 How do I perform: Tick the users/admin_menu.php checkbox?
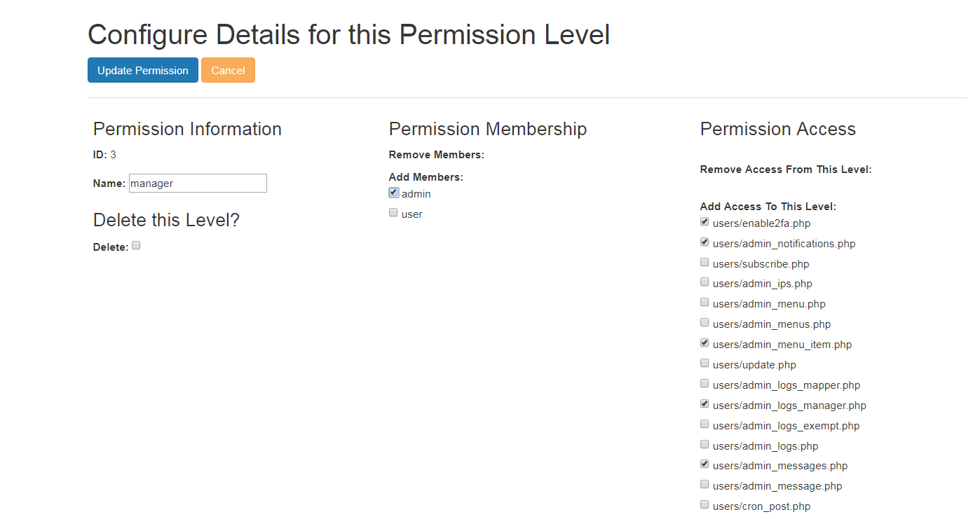[x=705, y=303]
